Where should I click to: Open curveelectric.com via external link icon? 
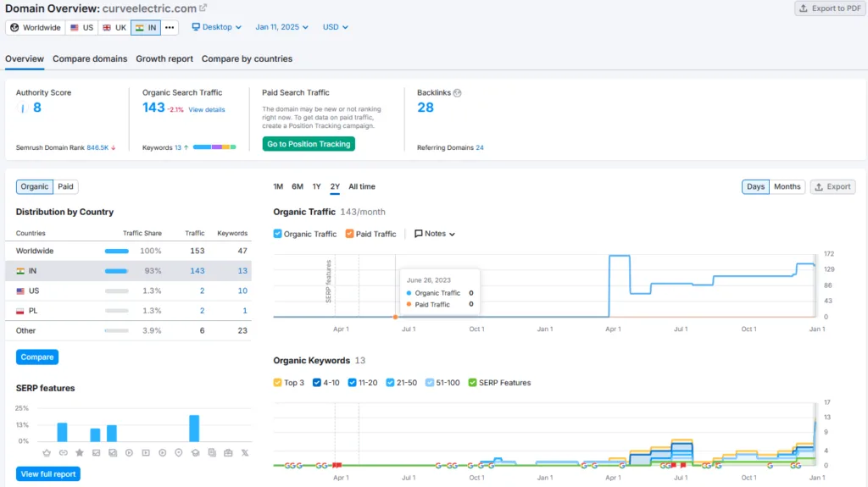pos(203,8)
